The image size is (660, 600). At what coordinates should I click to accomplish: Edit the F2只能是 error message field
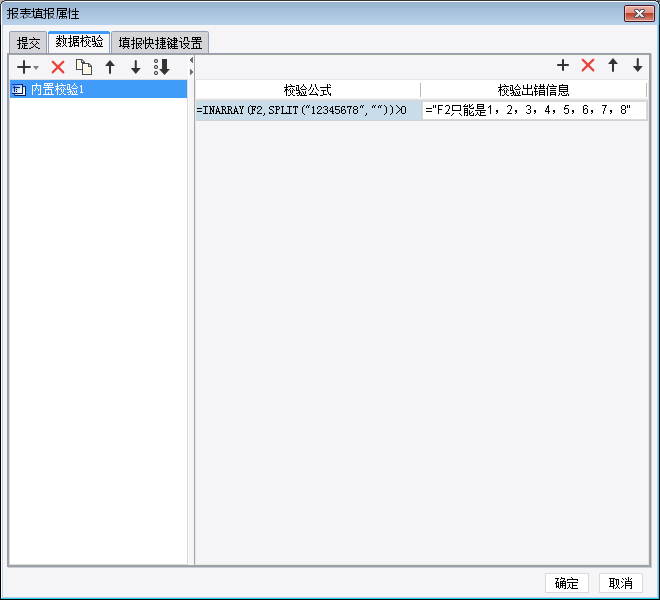coord(534,110)
